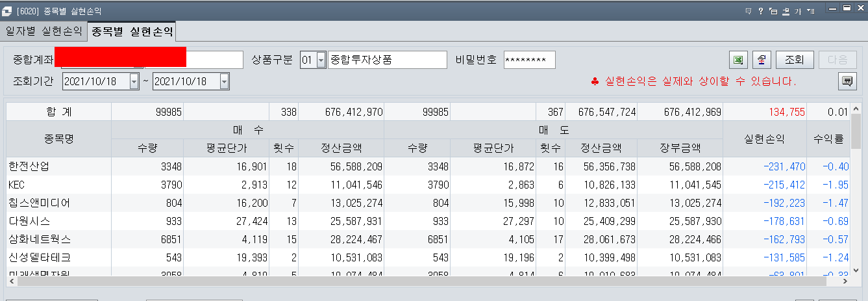The width and height of the screenshot is (868, 301).
Task: Click the 장부금액 column header
Action: (680, 148)
